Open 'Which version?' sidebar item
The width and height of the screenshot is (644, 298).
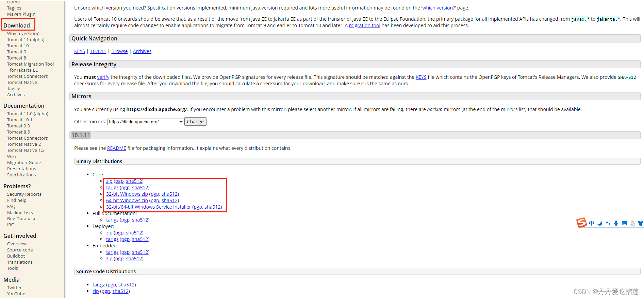point(23,34)
